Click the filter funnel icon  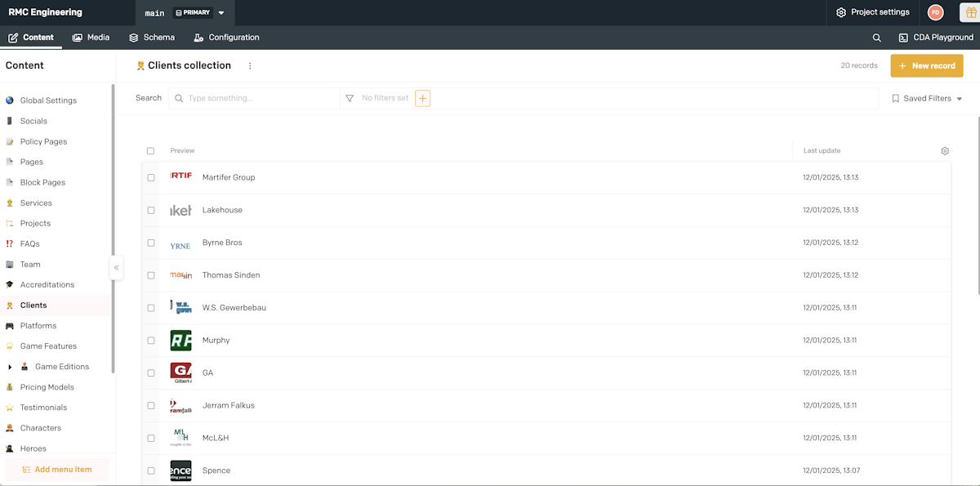[350, 98]
